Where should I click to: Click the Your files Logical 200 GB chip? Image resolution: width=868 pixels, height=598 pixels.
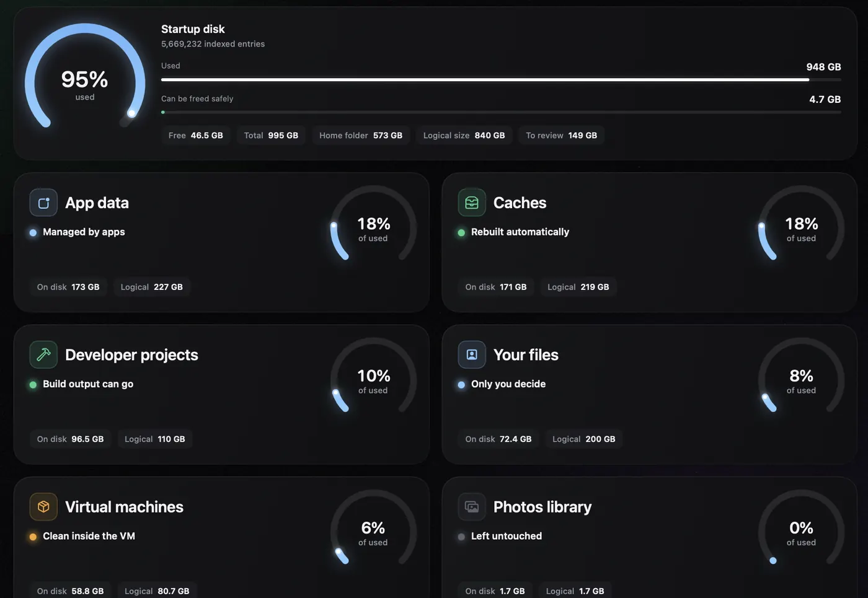[584, 439]
